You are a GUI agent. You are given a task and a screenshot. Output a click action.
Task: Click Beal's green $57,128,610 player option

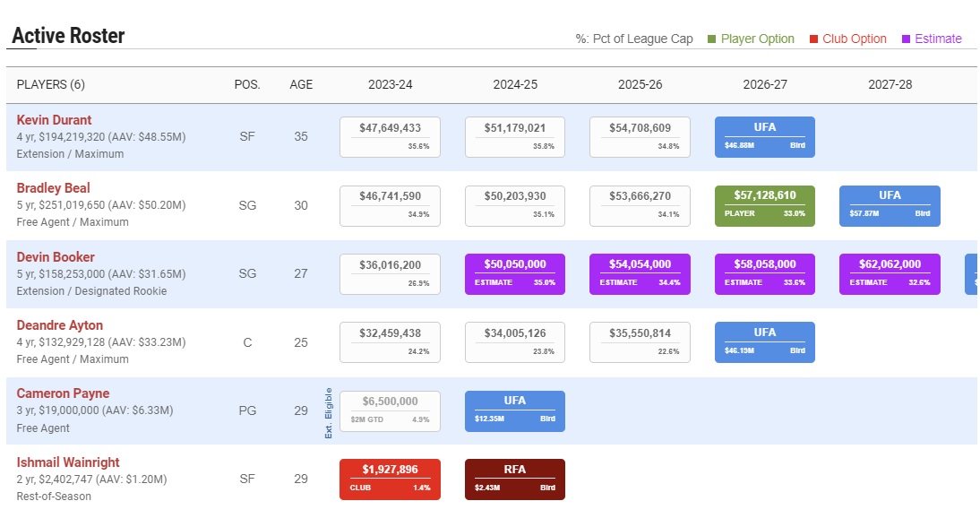click(765, 205)
